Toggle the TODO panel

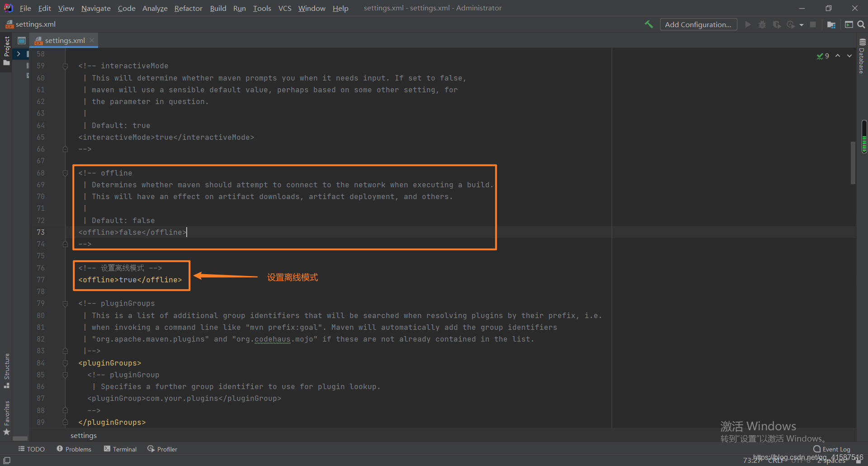(31, 449)
